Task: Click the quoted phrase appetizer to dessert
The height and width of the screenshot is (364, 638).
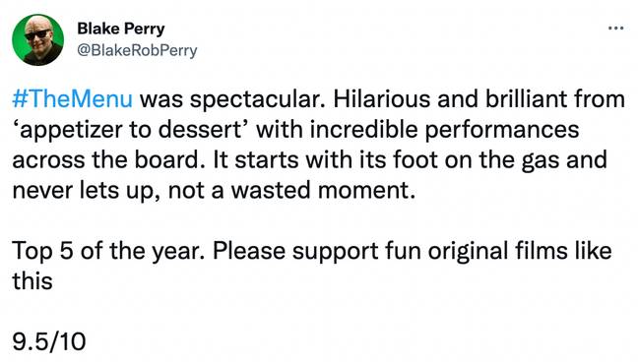Action: point(134,131)
